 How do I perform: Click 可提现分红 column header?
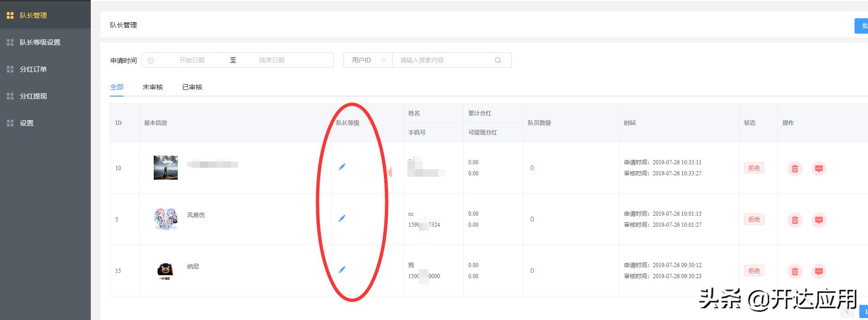click(483, 132)
